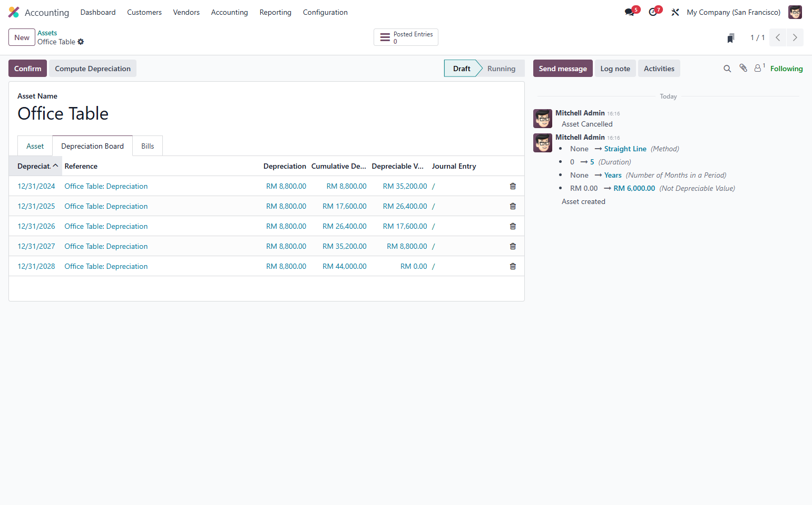This screenshot has width=812, height=505.
Task: Click Compute Depreciation button
Action: [x=93, y=69]
